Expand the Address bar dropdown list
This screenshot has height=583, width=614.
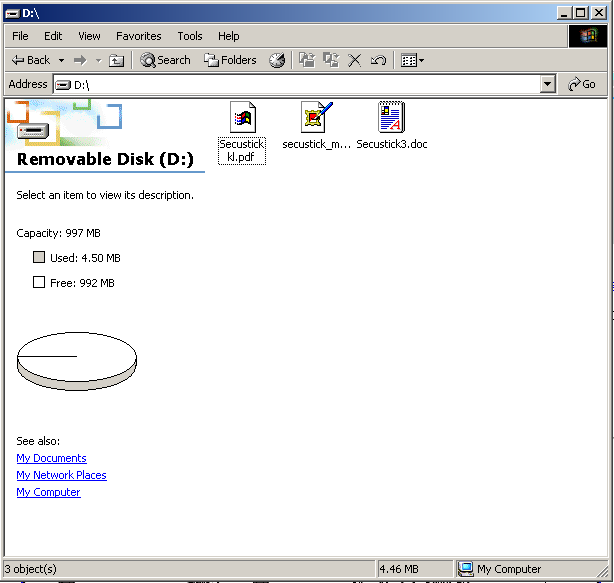tap(547, 85)
